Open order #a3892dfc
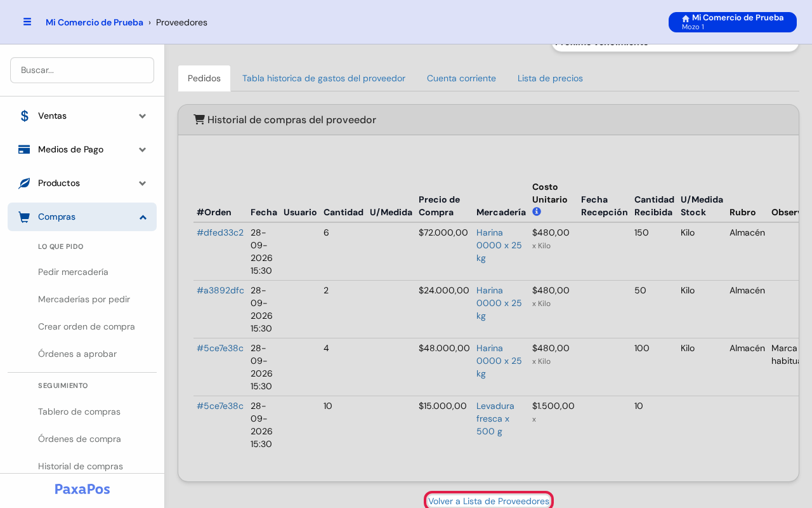 click(x=220, y=290)
